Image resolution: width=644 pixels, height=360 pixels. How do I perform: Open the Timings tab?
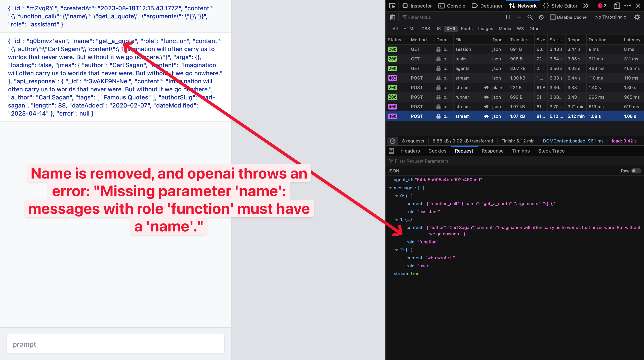click(521, 151)
